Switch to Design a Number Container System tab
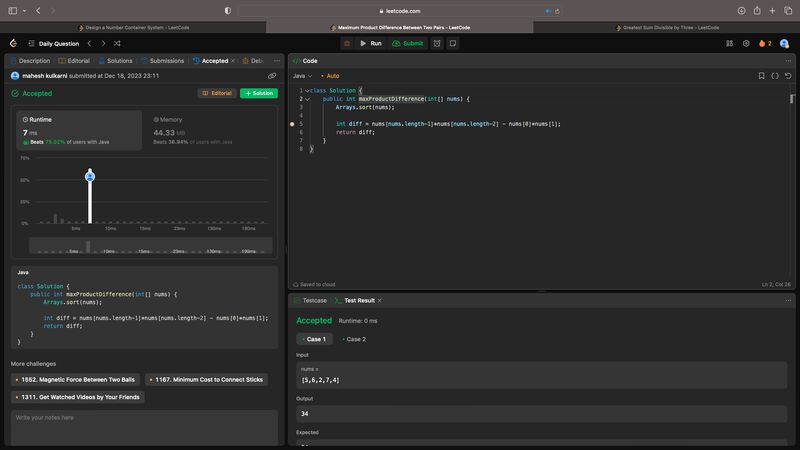The width and height of the screenshot is (800, 450). click(x=134, y=28)
